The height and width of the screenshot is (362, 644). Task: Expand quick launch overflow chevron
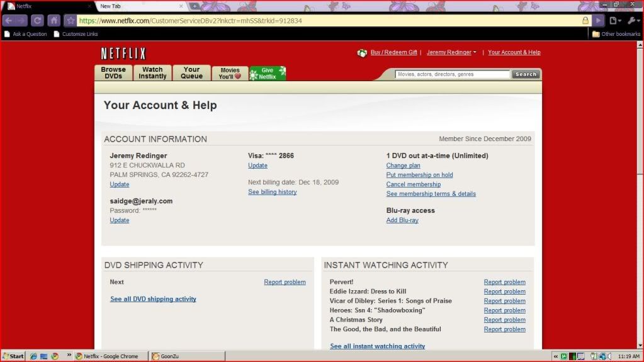pyautogui.click(x=69, y=356)
